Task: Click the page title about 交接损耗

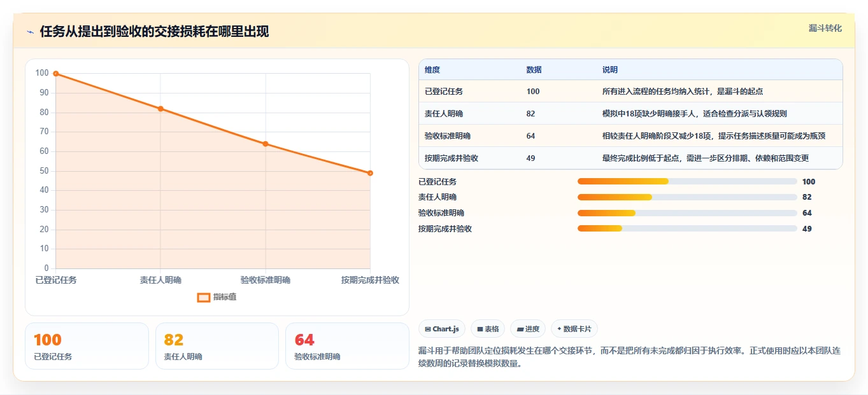Action: pos(154,32)
